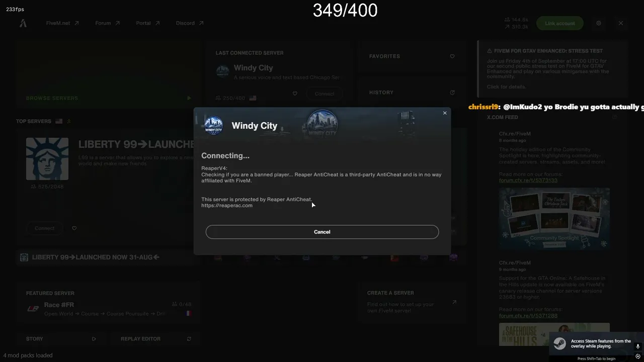Click the Favorites heart icon
The height and width of the screenshot is (362, 644).
tap(452, 56)
